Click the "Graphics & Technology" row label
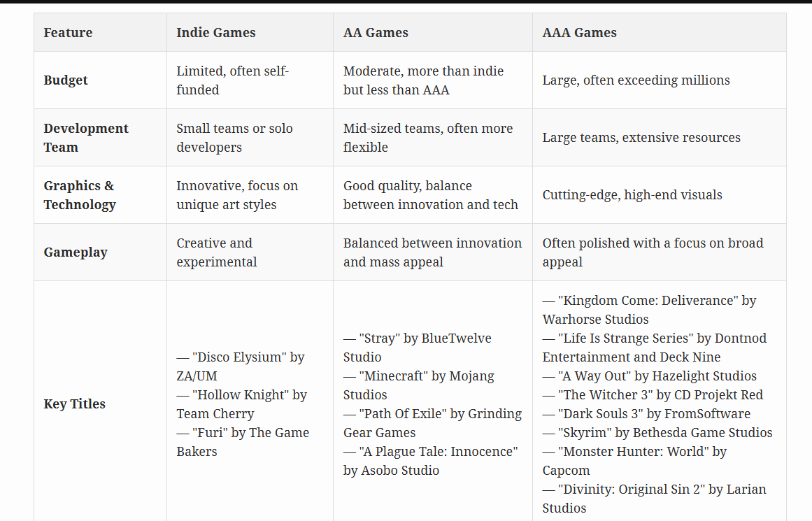 point(79,195)
